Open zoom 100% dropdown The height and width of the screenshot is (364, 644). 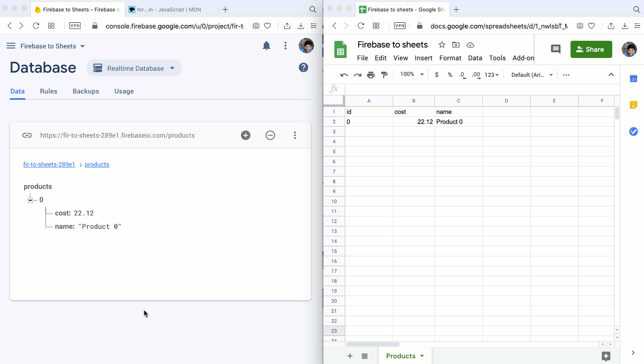click(412, 74)
